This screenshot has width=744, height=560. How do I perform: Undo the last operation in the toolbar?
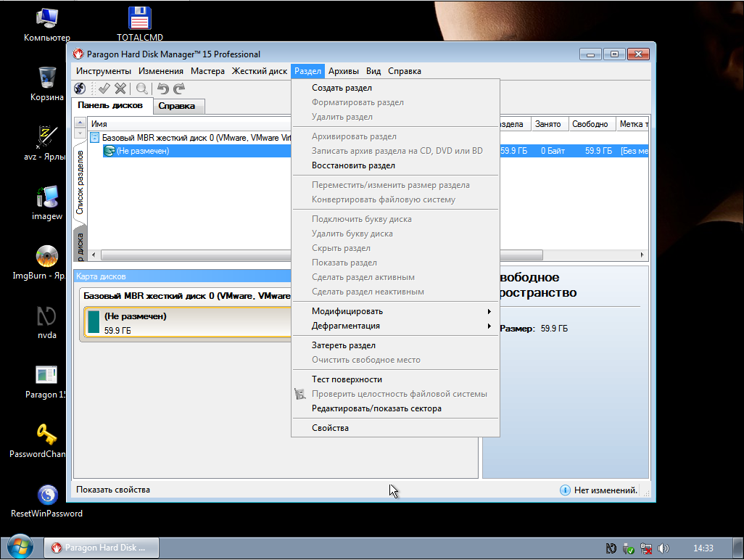pos(163,88)
